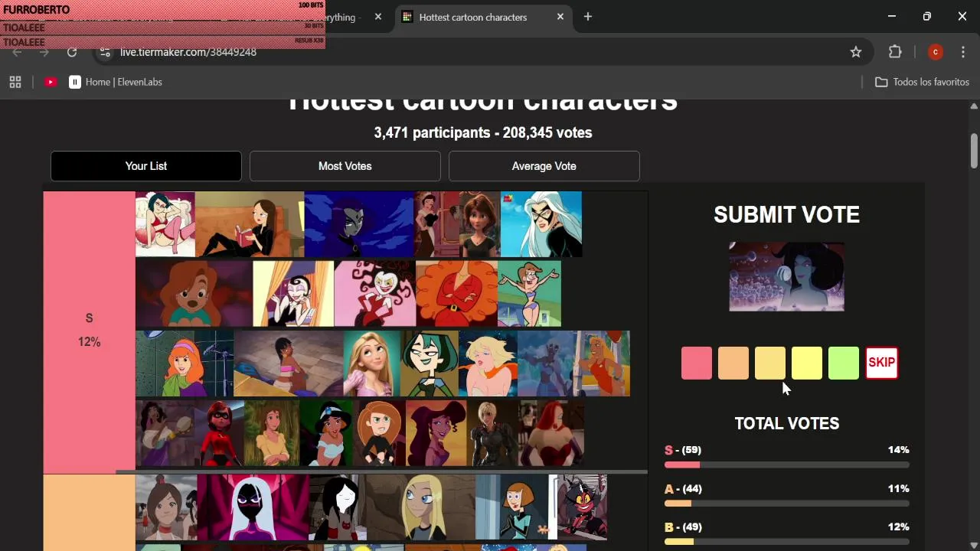The width and height of the screenshot is (980, 551).
Task: Click the Daphne orange-haired thumbnail
Action: (x=185, y=364)
